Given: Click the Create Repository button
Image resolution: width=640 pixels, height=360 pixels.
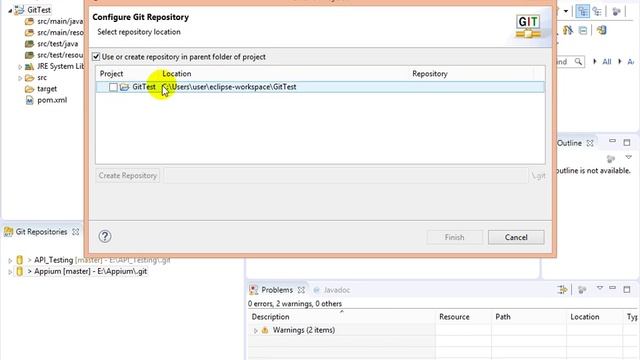Looking at the screenshot, I should click(128, 176).
